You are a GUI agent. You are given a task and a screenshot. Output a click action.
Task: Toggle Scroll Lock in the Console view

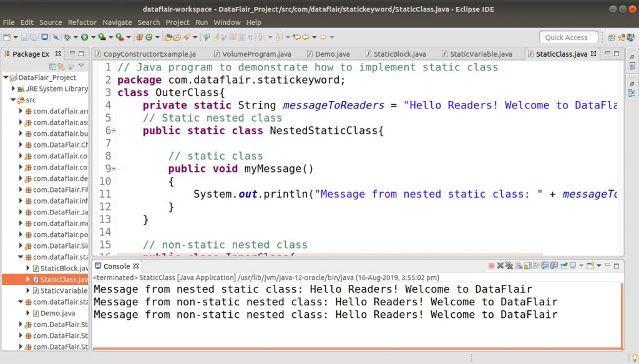coord(527,265)
